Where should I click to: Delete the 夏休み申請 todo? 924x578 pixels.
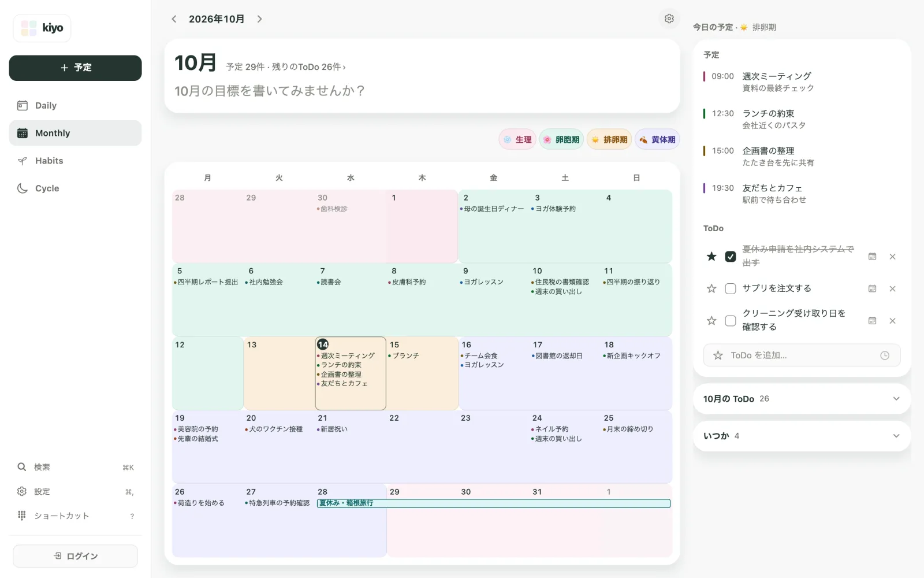click(892, 257)
